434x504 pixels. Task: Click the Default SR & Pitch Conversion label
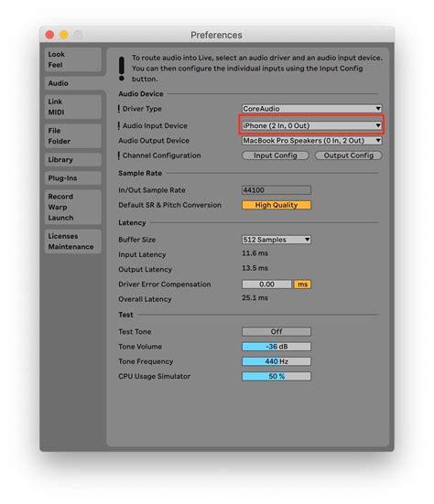[170, 205]
